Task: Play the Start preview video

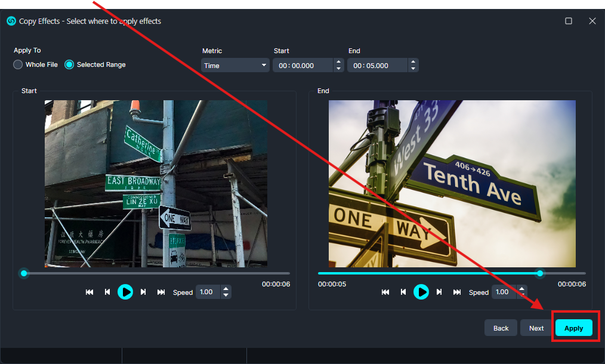Action: point(125,292)
